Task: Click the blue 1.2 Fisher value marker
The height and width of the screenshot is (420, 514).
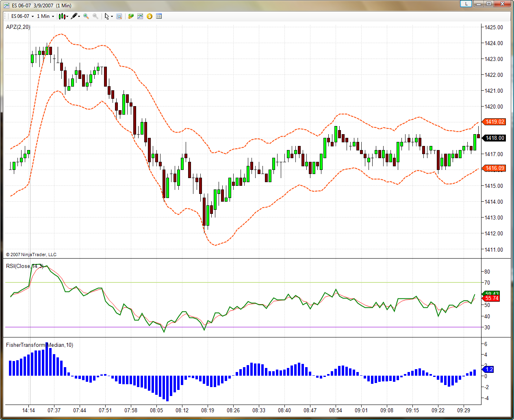Action: [489, 369]
